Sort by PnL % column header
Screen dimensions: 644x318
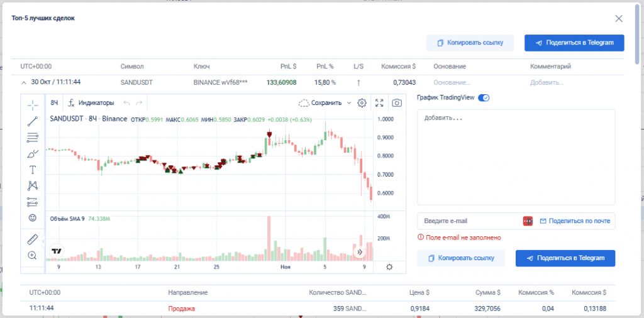325,67
